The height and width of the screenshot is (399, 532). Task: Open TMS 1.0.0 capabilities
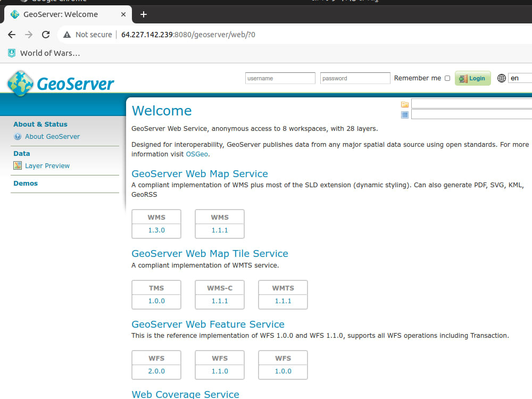156,301
